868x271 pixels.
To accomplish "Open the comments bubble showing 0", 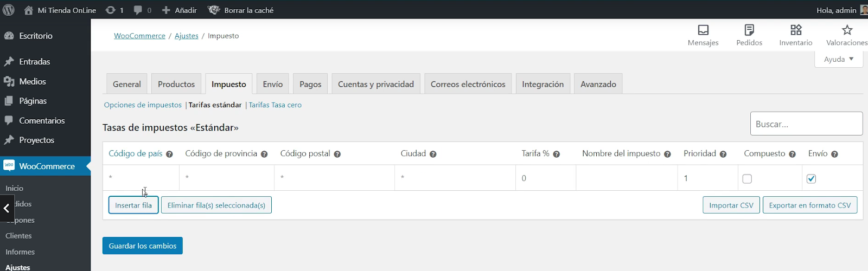I will pyautogui.click(x=138, y=10).
